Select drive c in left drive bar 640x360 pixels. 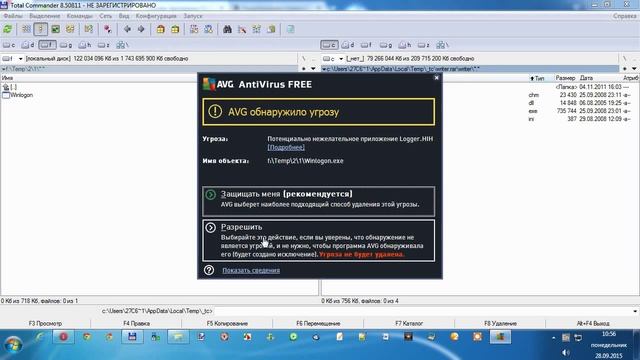click(x=9, y=45)
